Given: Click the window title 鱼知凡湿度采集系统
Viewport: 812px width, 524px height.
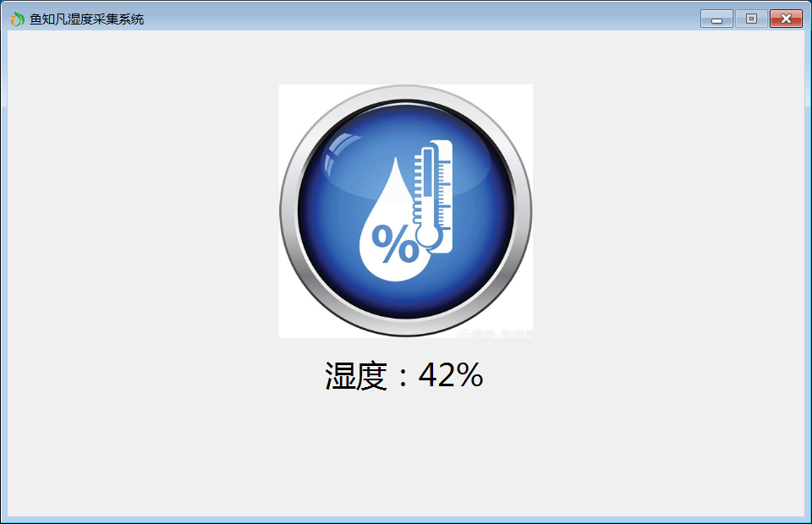Looking at the screenshot, I should tap(86, 19).
